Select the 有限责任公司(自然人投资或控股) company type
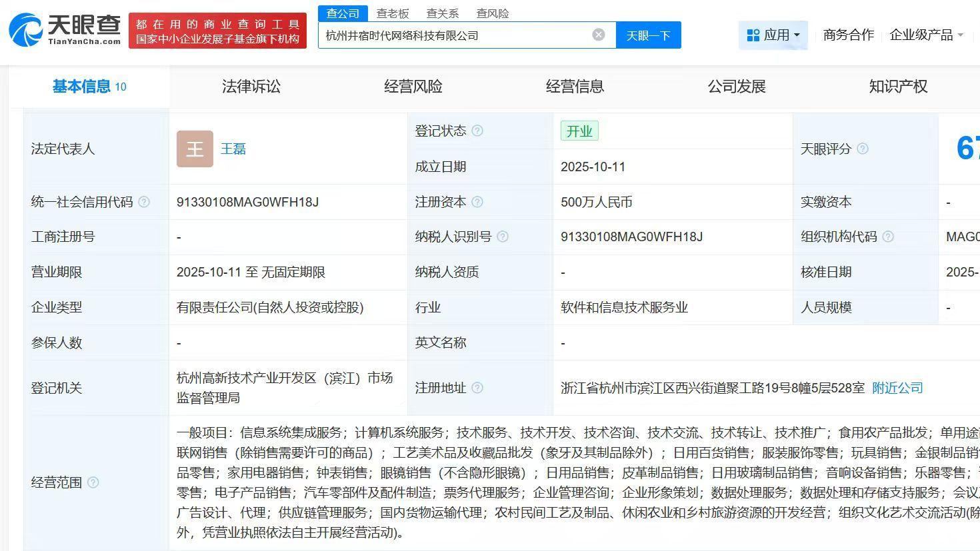980x551 pixels. (270, 307)
